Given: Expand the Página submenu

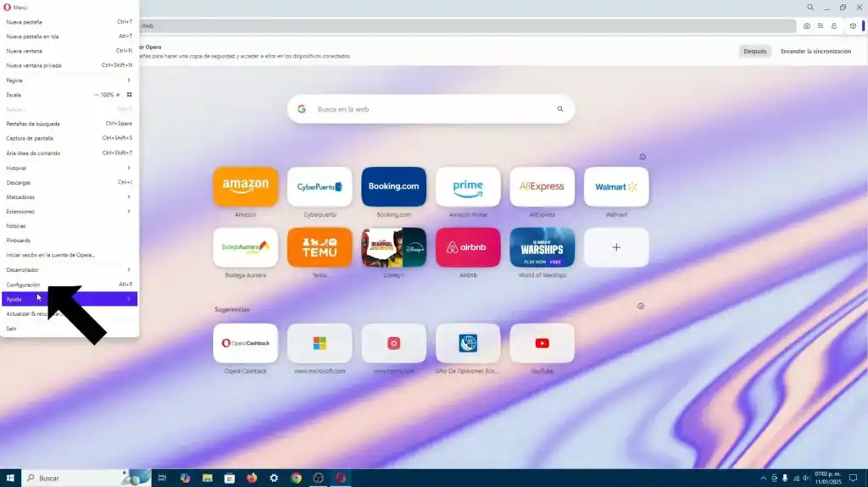Looking at the screenshot, I should pyautogui.click(x=70, y=80).
